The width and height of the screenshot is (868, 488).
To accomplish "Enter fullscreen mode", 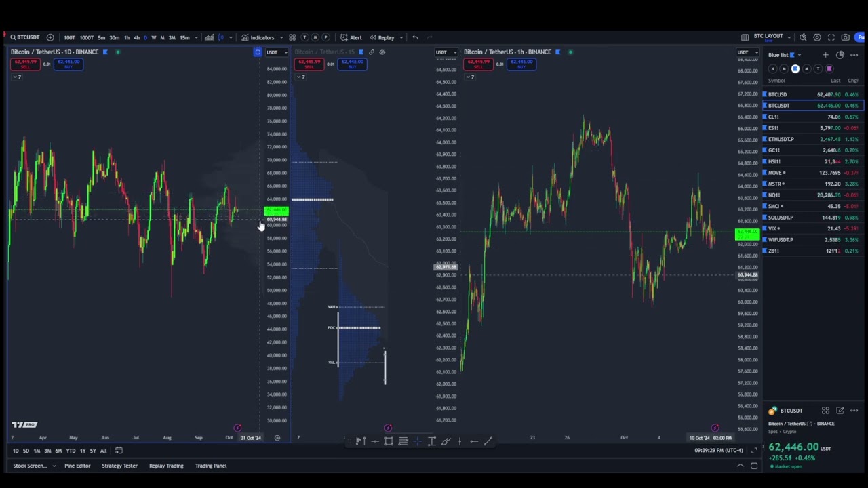I will click(831, 37).
